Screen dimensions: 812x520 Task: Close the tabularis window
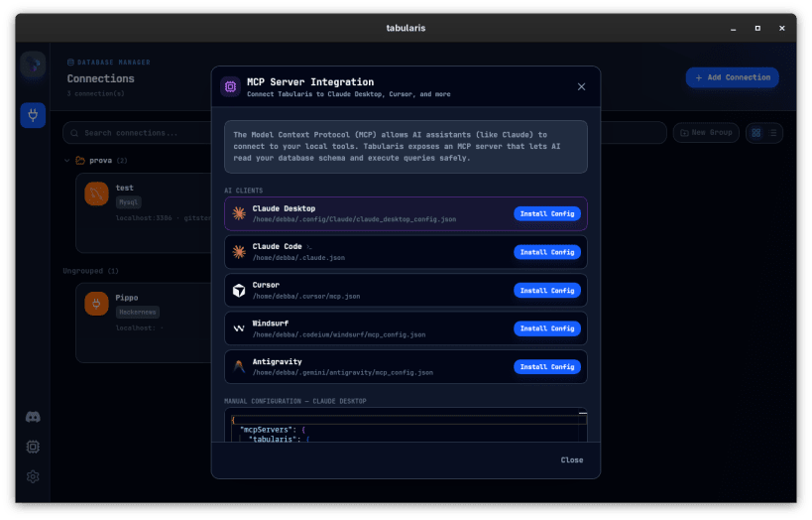(x=782, y=28)
